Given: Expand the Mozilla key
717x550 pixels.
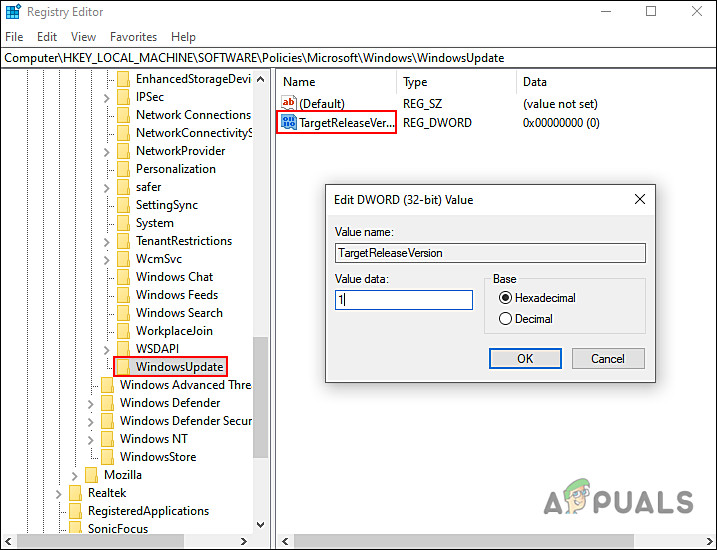Looking at the screenshot, I should coord(75,475).
